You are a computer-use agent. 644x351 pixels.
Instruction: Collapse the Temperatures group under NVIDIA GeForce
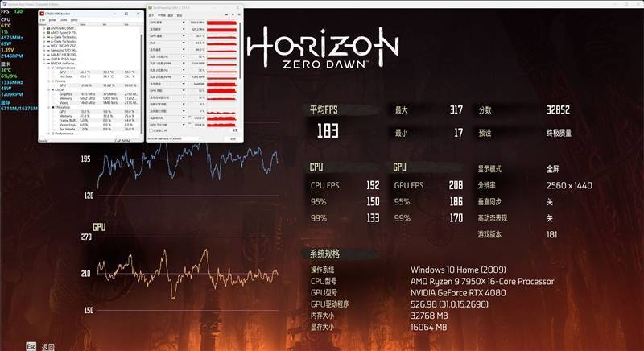[x=49, y=68]
